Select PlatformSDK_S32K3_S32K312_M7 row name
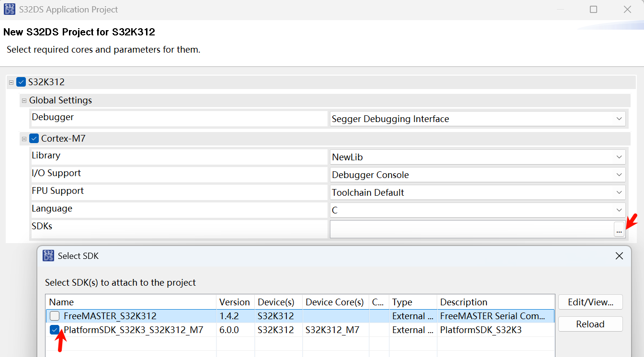 pyautogui.click(x=134, y=330)
